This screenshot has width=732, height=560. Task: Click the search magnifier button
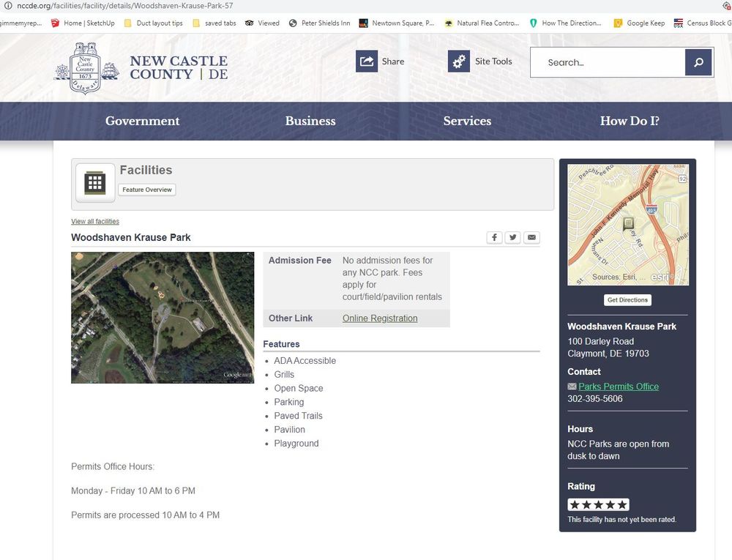click(698, 62)
